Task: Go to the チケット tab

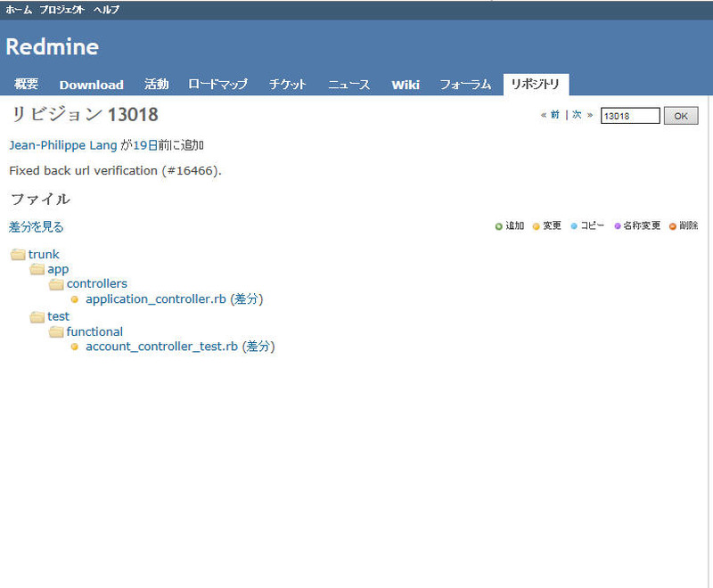Action: [287, 85]
